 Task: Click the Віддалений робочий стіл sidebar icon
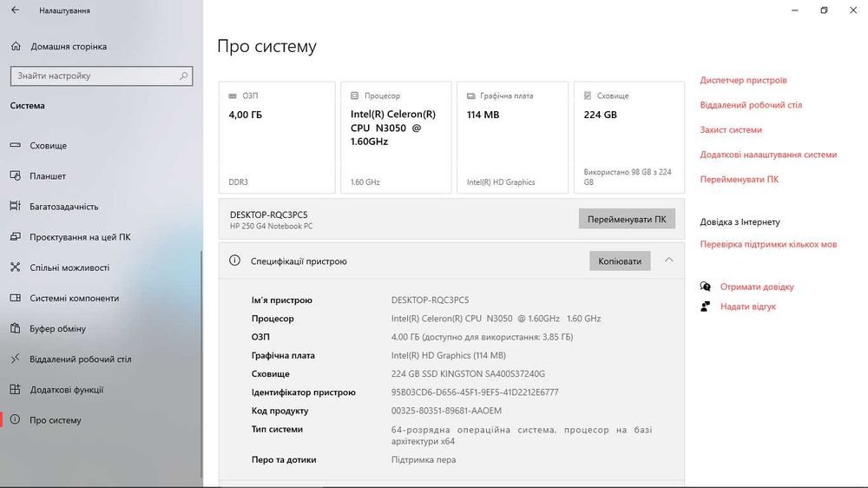(x=16, y=359)
